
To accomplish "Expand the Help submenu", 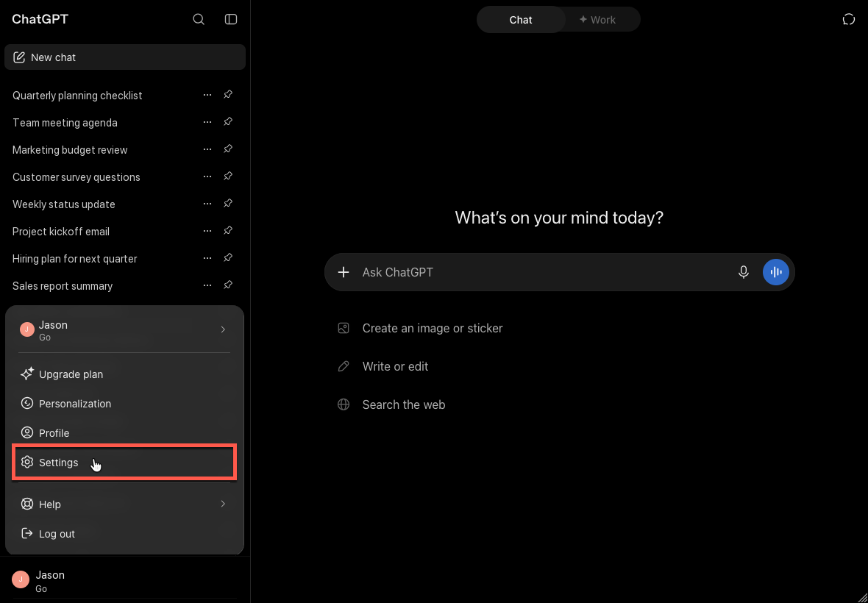I will tap(124, 504).
